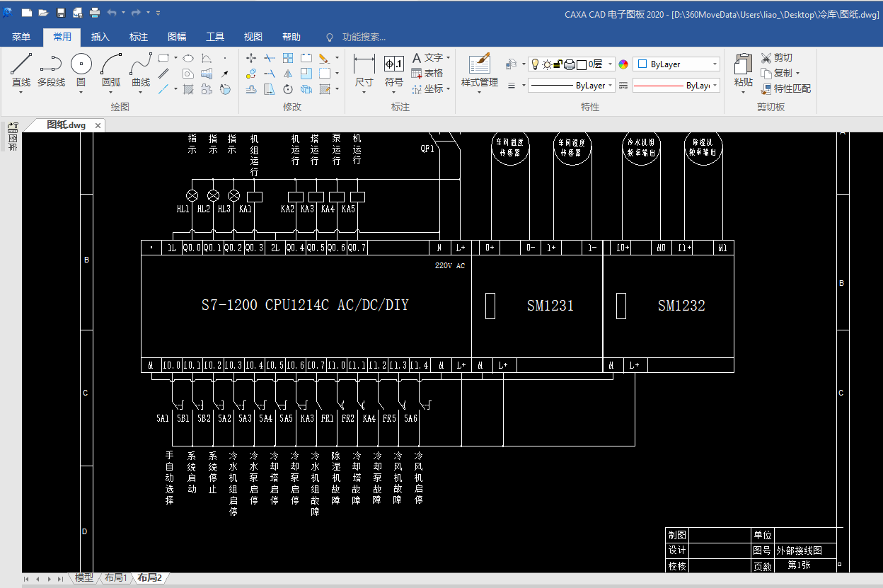
Task: Open the 帮助 ribbon tab
Action: pyautogui.click(x=292, y=37)
